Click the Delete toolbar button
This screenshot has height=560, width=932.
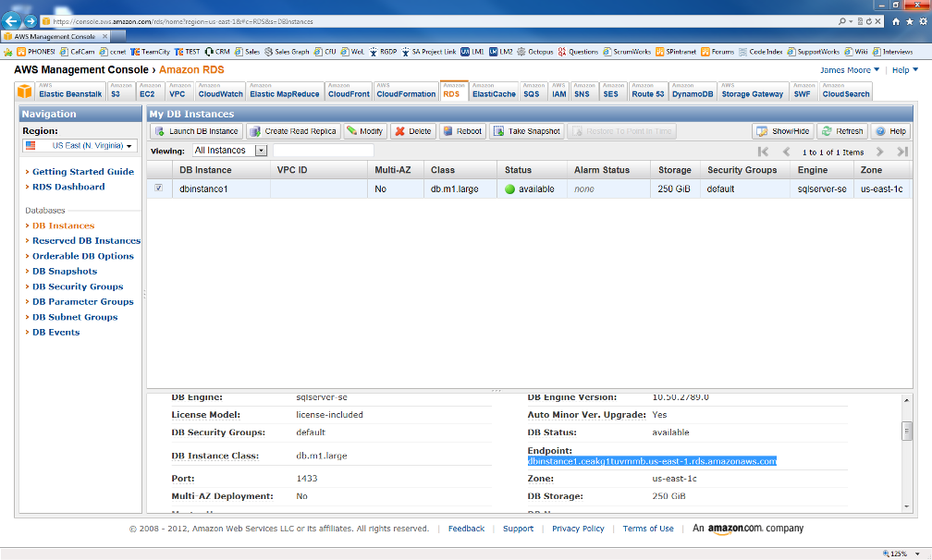[x=413, y=131]
